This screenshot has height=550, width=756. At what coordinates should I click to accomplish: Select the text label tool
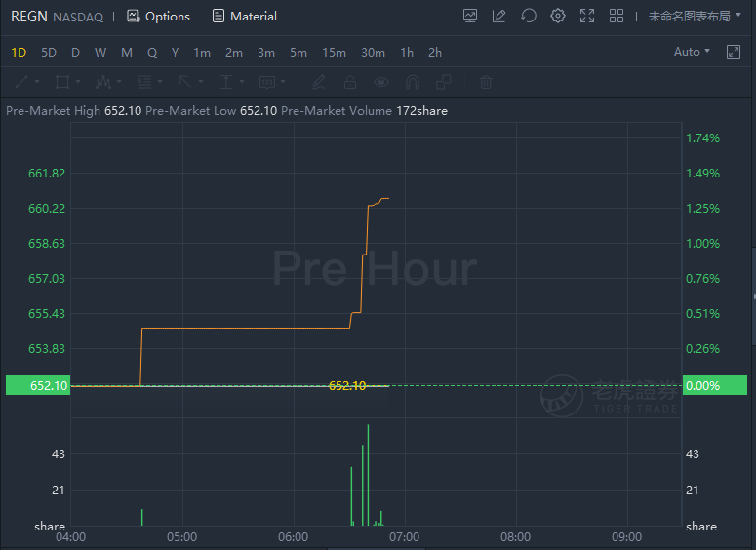pyautogui.click(x=267, y=82)
